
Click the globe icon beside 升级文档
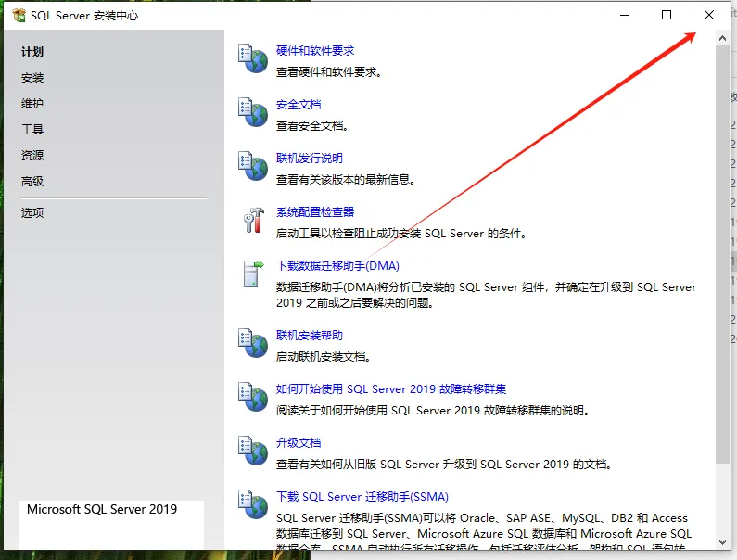[253, 451]
